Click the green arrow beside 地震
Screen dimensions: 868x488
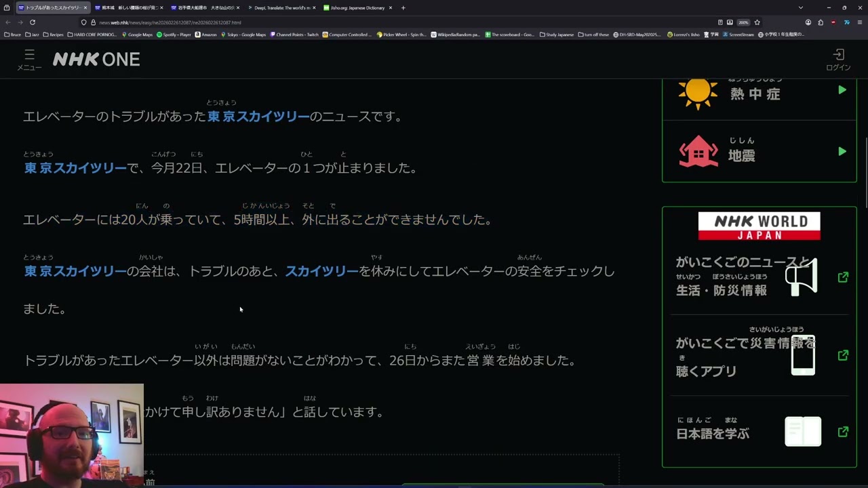842,152
